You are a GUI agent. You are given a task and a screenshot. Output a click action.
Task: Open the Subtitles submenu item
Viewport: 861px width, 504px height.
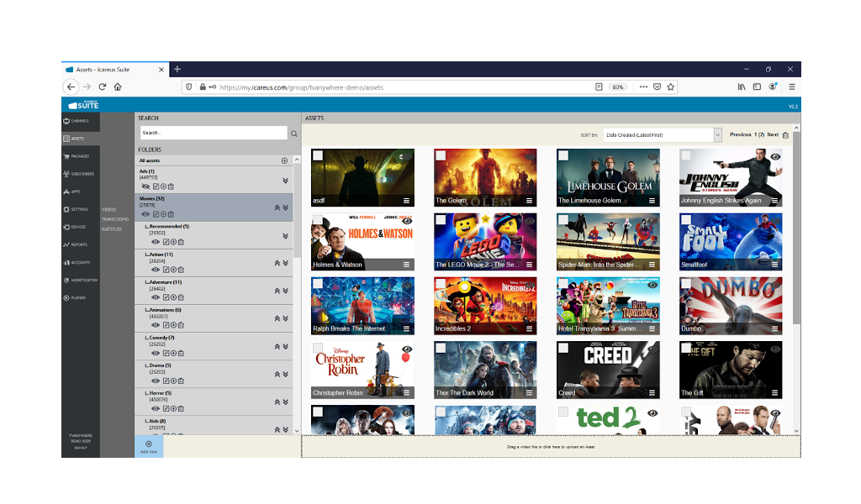click(x=112, y=229)
